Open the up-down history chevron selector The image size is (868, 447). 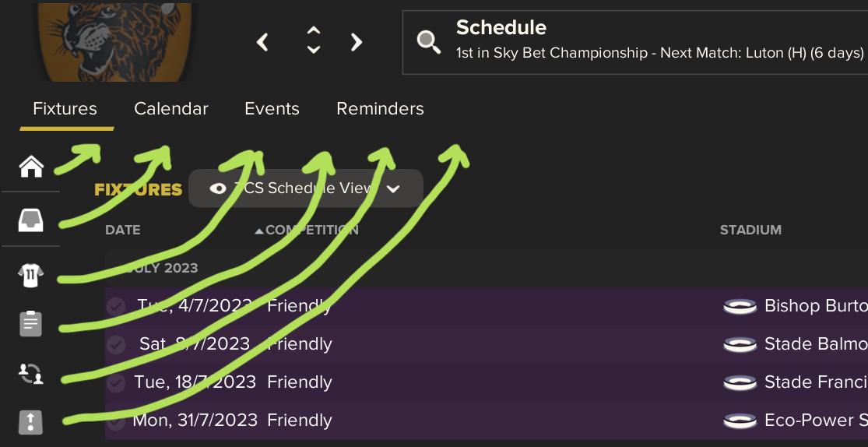click(313, 41)
